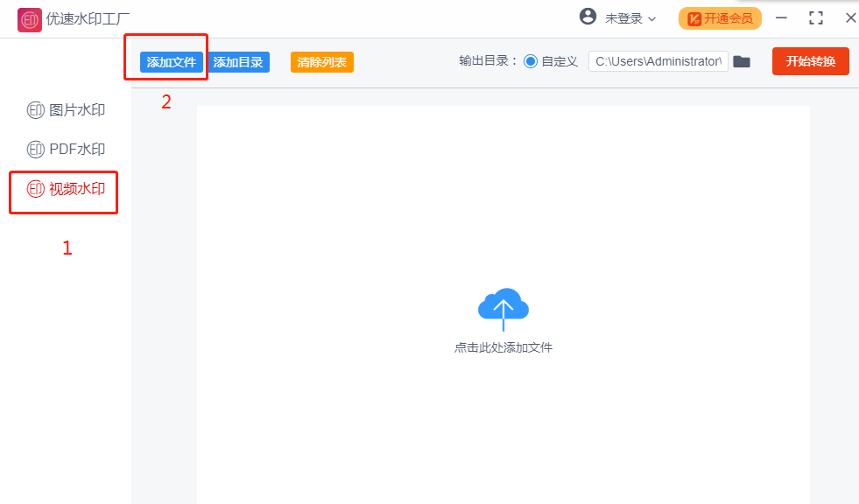This screenshot has height=504, width=859.
Task: Toggle fullscreen with the maximize icon
Action: 816,18
